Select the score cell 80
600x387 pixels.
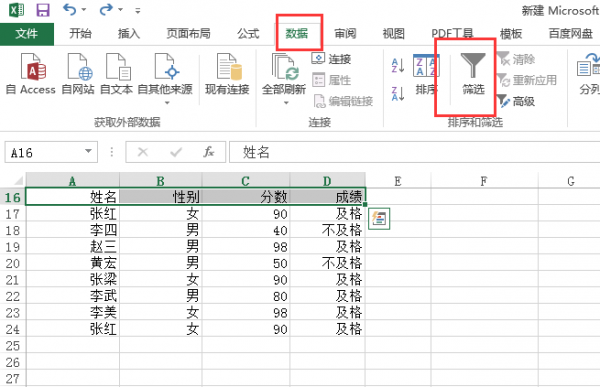click(246, 296)
